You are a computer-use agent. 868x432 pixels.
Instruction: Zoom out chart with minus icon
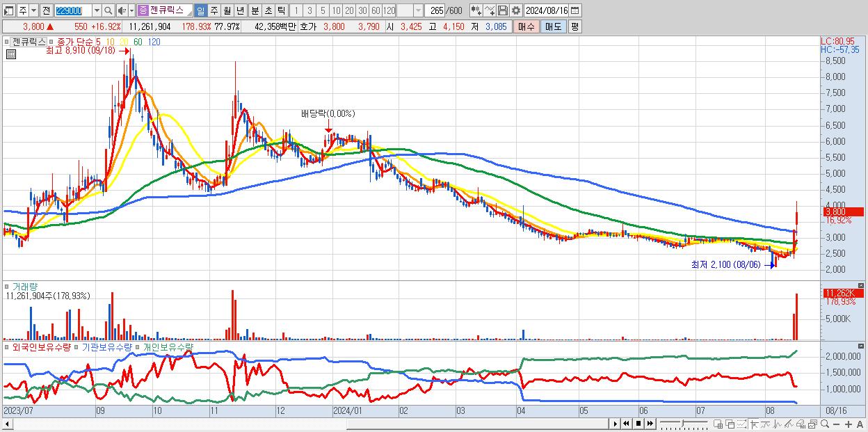[836, 424]
